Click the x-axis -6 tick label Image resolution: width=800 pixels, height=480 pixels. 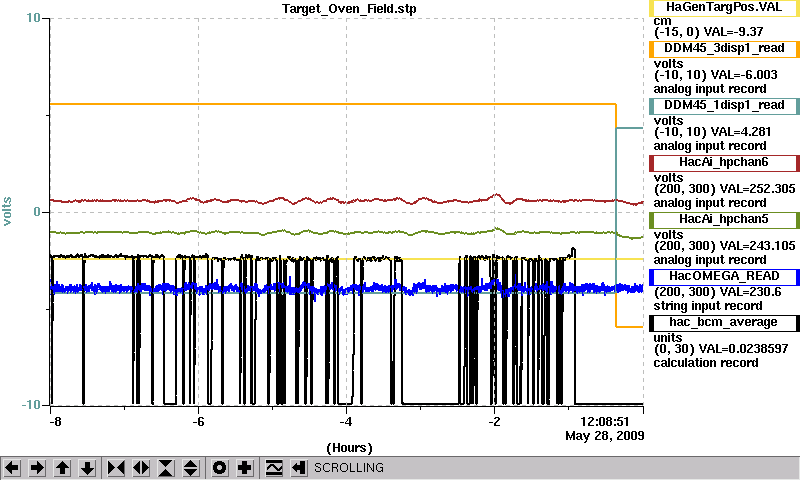(x=198, y=422)
